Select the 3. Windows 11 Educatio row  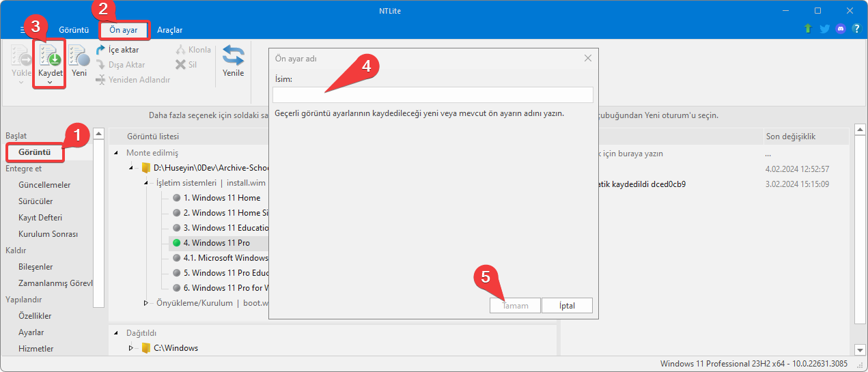(219, 228)
